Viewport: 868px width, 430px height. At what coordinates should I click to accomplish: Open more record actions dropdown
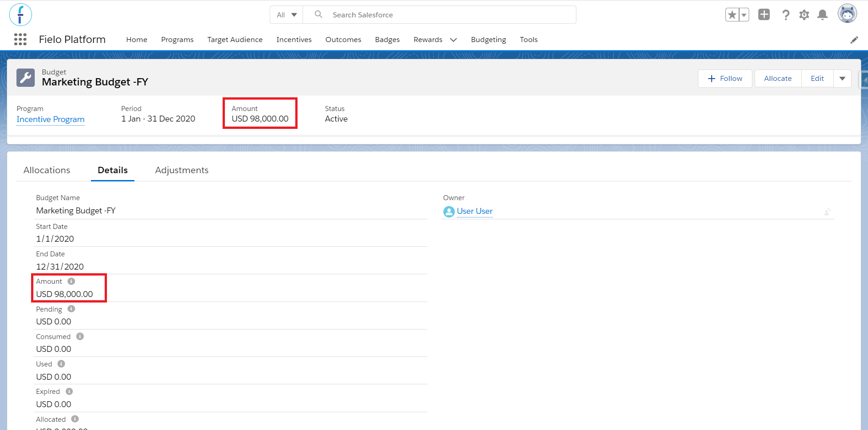pyautogui.click(x=842, y=79)
